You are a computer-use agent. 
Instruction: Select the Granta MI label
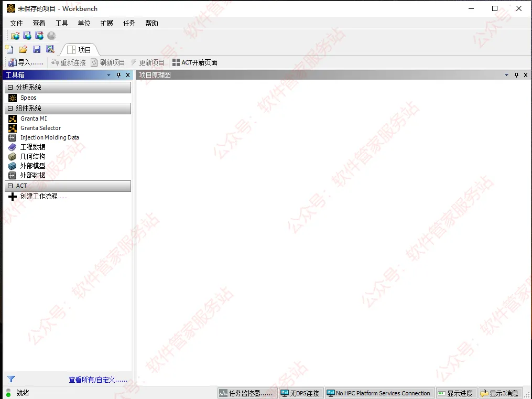(34, 118)
